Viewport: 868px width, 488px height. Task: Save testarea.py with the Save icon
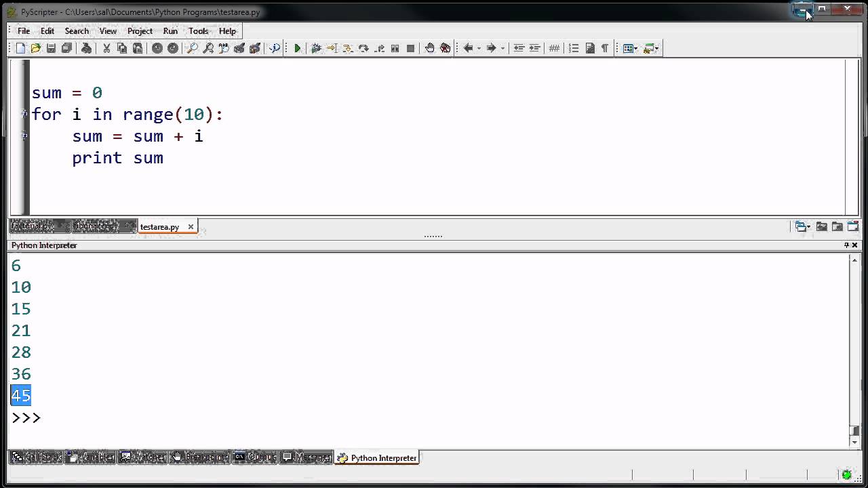[52, 48]
